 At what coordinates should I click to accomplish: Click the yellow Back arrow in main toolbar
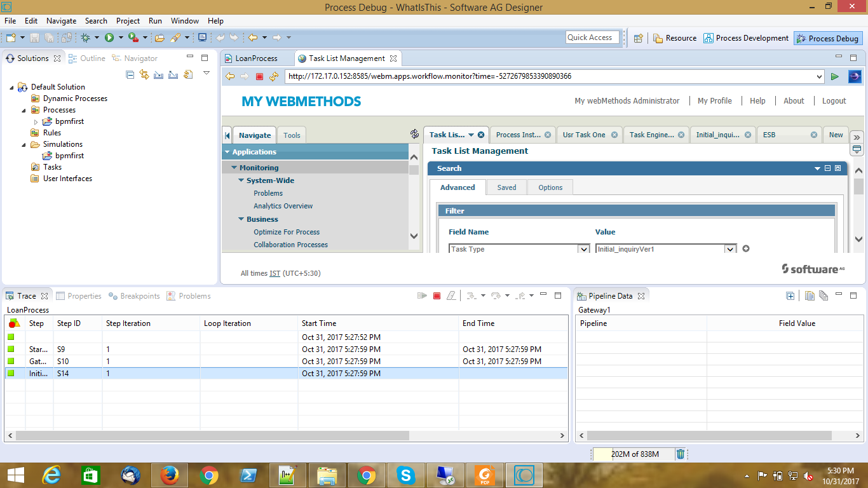[x=252, y=37]
